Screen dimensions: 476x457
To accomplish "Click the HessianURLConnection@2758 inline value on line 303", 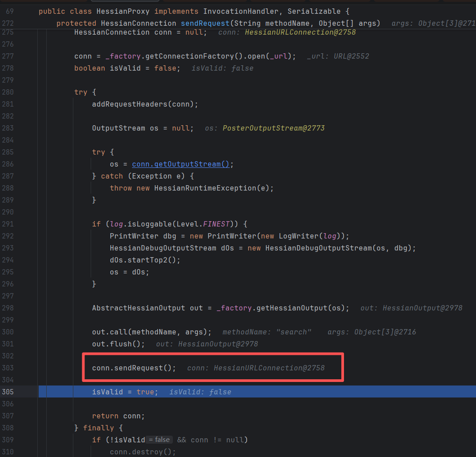I will tap(269, 368).
